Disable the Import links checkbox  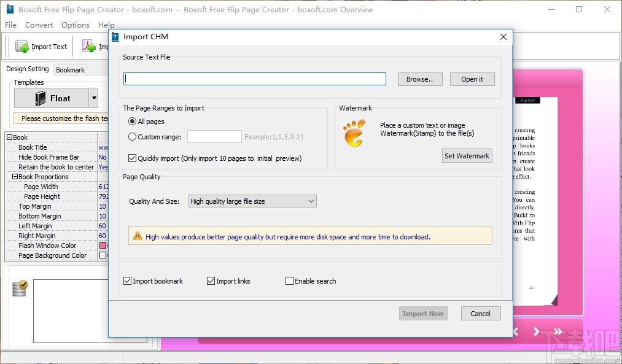coord(211,281)
